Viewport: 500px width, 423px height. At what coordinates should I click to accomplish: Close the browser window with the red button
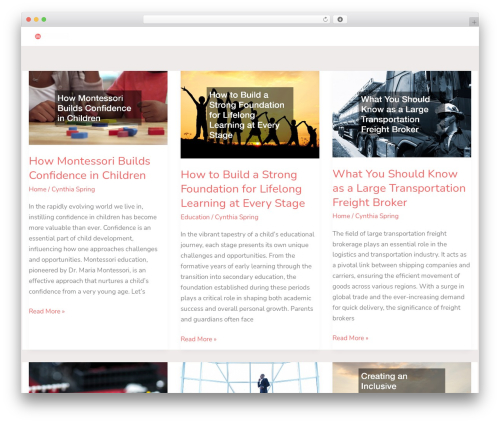click(29, 19)
